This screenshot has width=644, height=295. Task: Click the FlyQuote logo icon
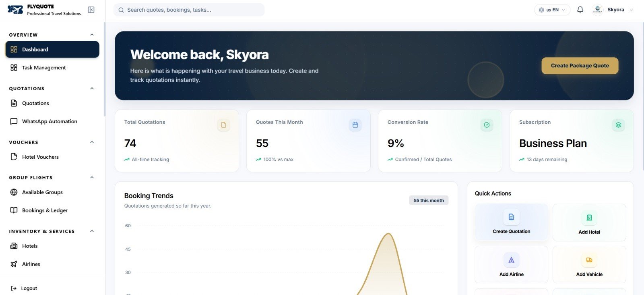tap(15, 10)
